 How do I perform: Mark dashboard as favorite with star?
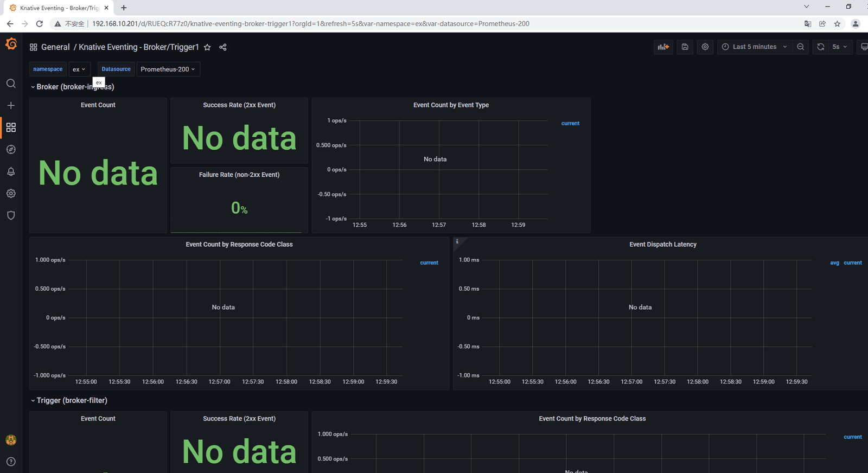pos(207,47)
